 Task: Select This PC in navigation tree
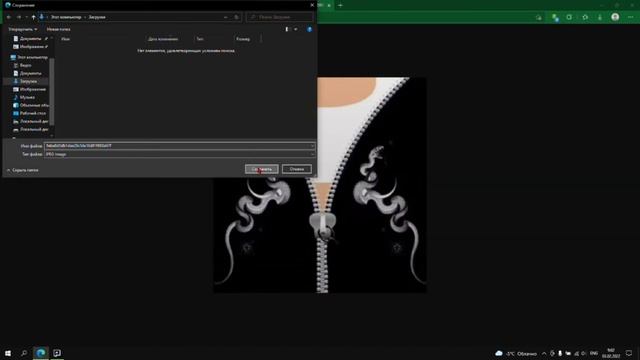29,58
